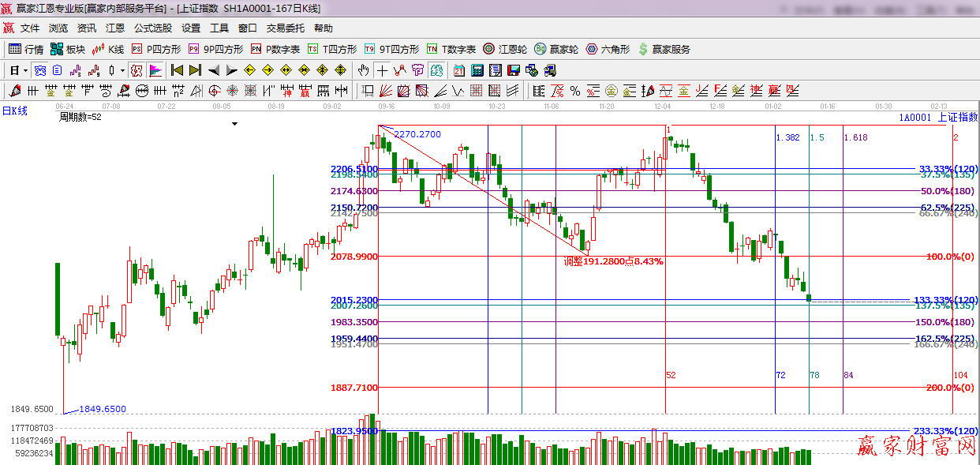Click the floppy disk save icon
This screenshot has height=465, width=980.
point(513,70)
